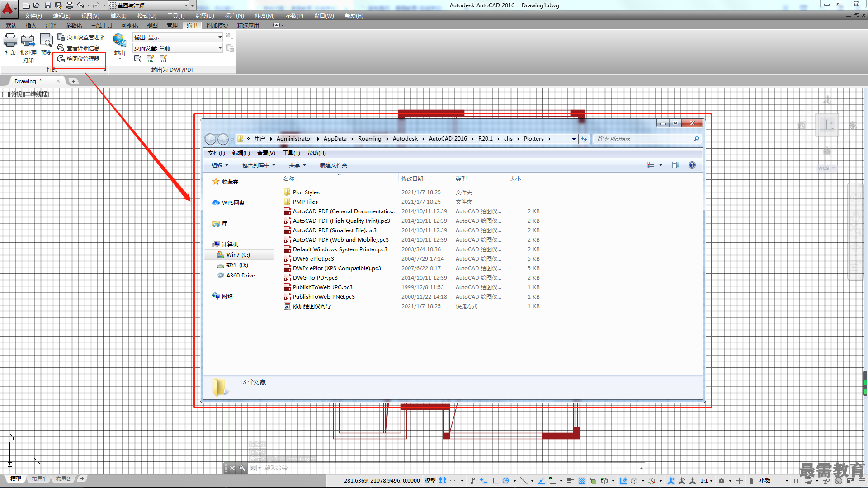Screen dimensions: 868x488
Task: Toggle transparency display in status bar
Action: click(x=582, y=481)
